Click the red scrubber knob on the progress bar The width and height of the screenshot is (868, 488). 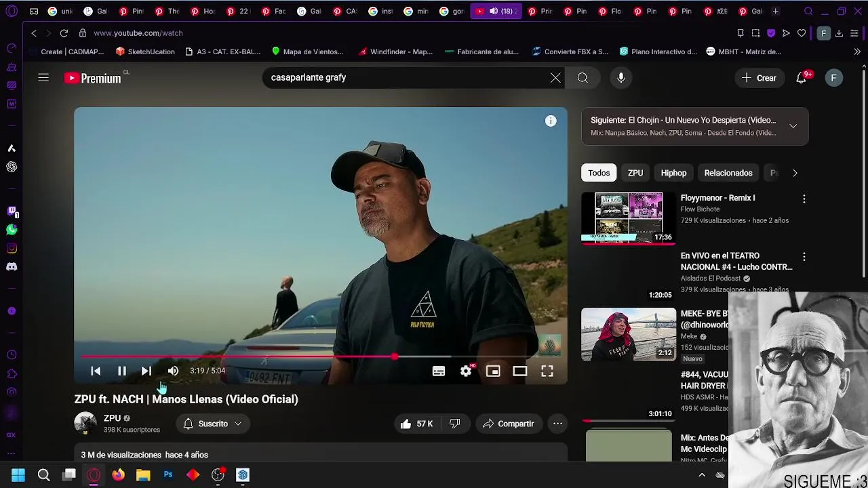pyautogui.click(x=395, y=357)
